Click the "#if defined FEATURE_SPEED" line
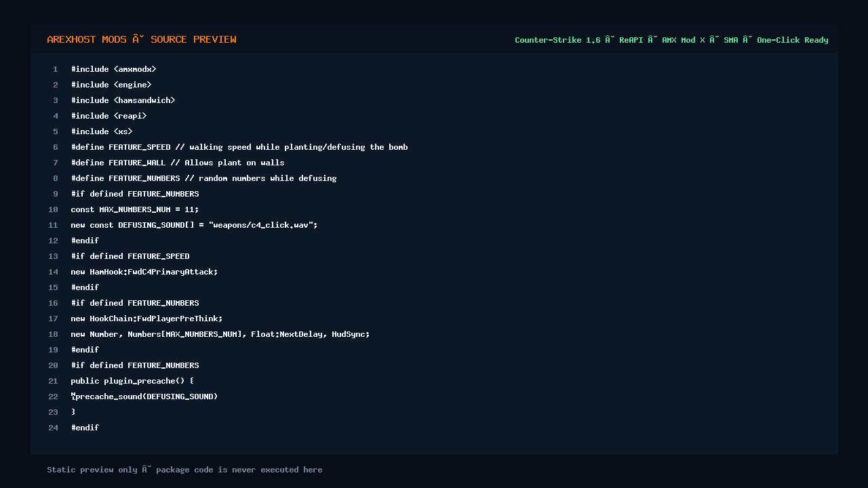This screenshot has height=488, width=868. [x=130, y=256]
